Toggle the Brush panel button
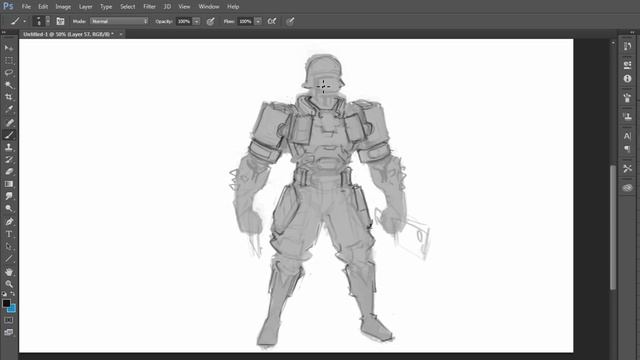 click(x=60, y=21)
